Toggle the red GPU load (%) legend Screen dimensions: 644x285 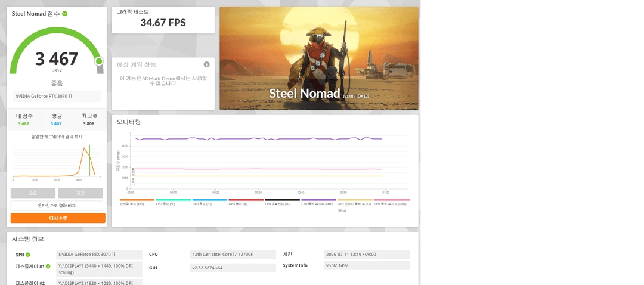(246, 202)
